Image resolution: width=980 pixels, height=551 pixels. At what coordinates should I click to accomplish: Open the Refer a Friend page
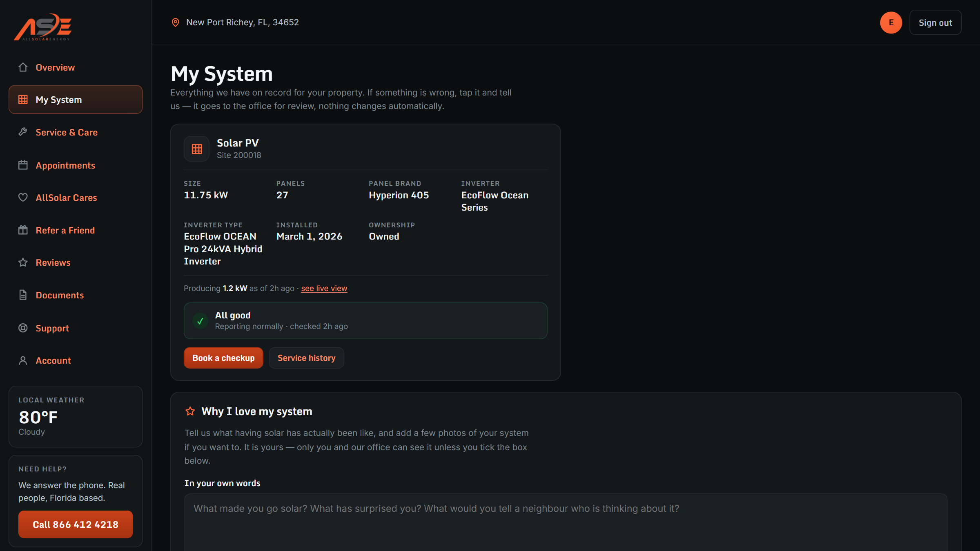click(x=76, y=230)
